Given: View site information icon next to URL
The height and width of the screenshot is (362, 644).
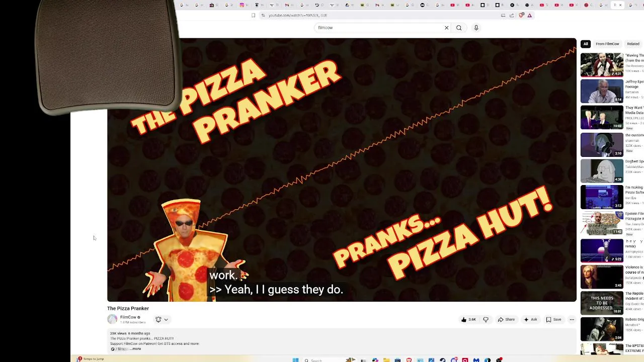Looking at the screenshot, I should point(263,16).
